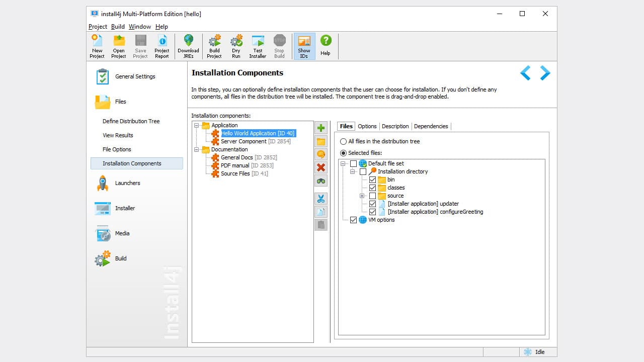Select the Build Project toolbar icon
644x362 pixels.
click(x=214, y=46)
